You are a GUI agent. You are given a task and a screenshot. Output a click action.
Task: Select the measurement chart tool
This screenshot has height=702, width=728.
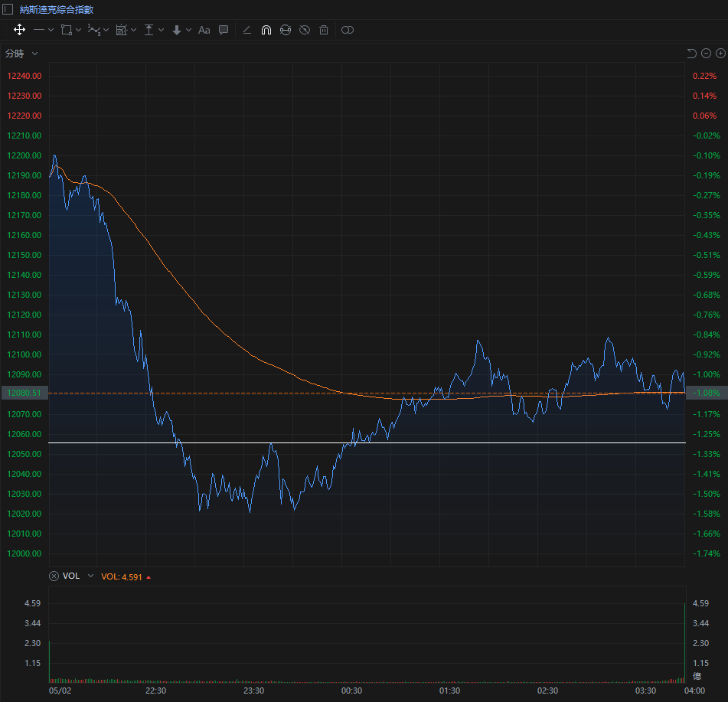click(122, 30)
